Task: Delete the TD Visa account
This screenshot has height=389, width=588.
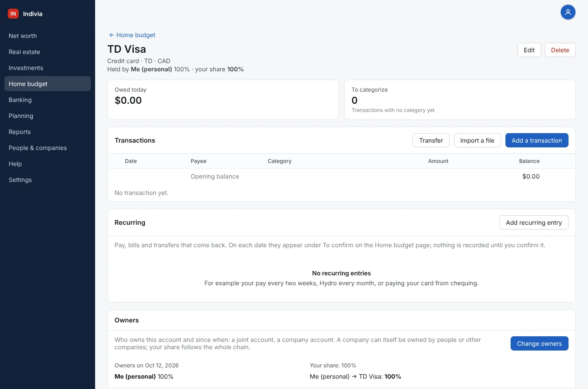Action: click(x=560, y=50)
